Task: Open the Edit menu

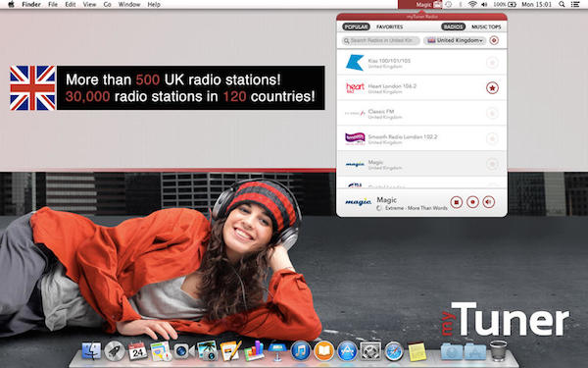Action: 71,5
